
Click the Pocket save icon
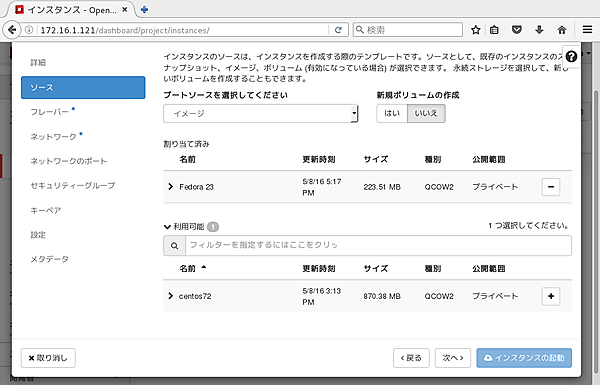tap(517, 30)
